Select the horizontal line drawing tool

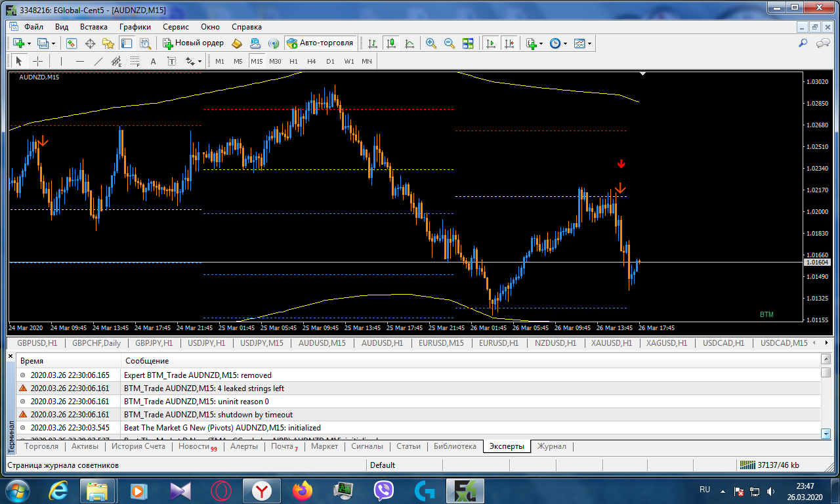pos(79,61)
